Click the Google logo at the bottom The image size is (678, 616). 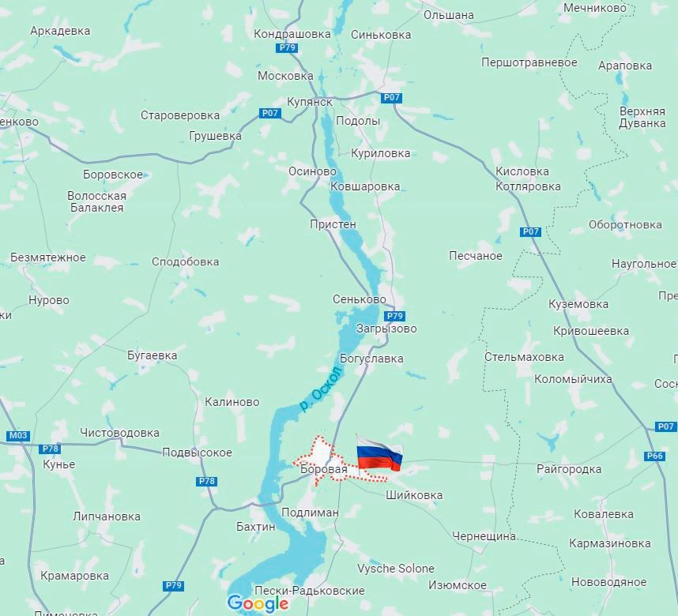[x=258, y=603]
